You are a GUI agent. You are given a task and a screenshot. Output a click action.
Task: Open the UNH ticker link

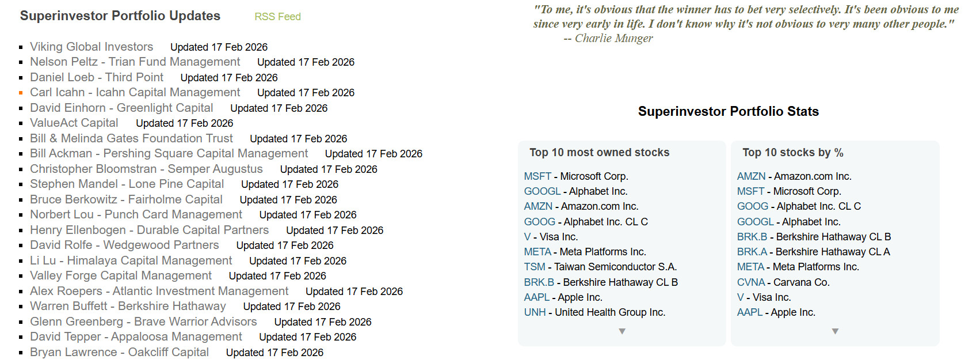coord(535,312)
